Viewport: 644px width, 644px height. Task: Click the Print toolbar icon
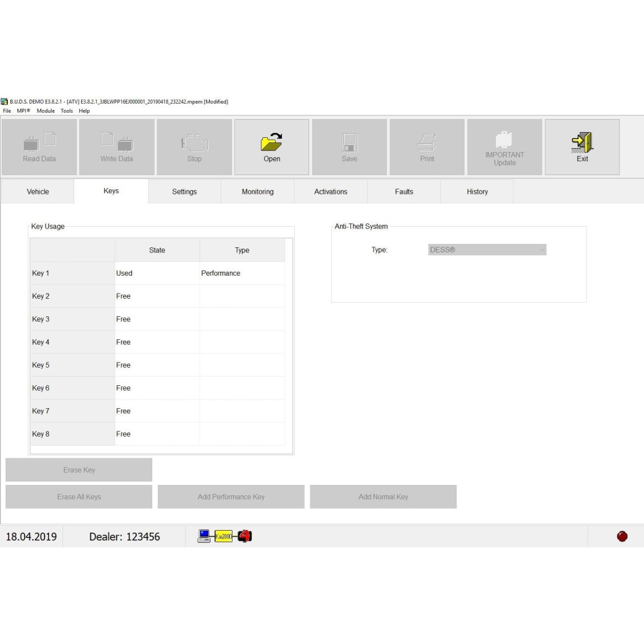(427, 142)
